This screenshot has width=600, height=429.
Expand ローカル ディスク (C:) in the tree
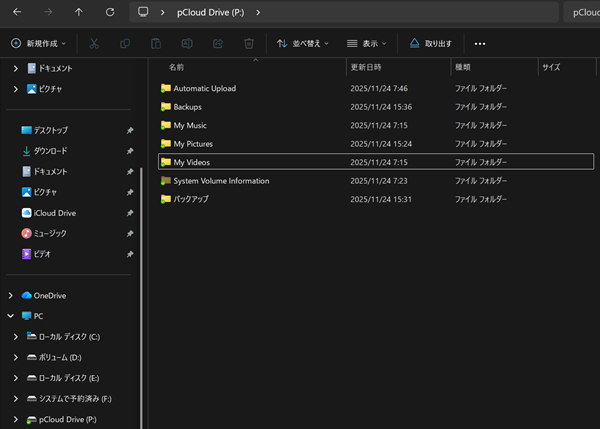[17, 337]
